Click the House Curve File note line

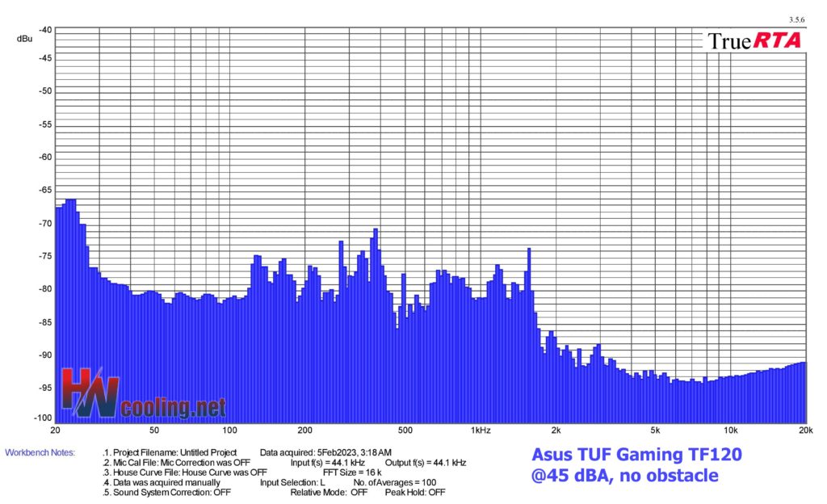(x=186, y=472)
